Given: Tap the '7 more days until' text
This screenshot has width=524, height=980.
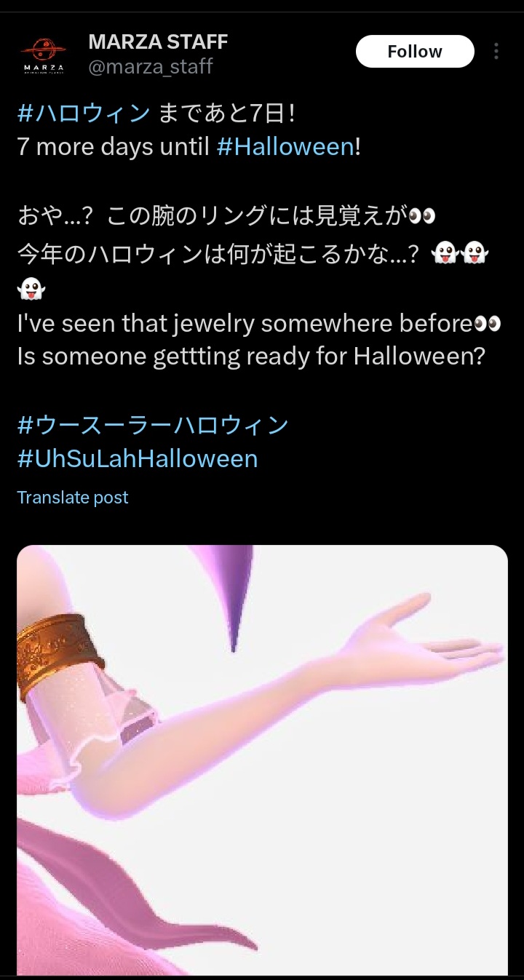Looking at the screenshot, I should 115,147.
